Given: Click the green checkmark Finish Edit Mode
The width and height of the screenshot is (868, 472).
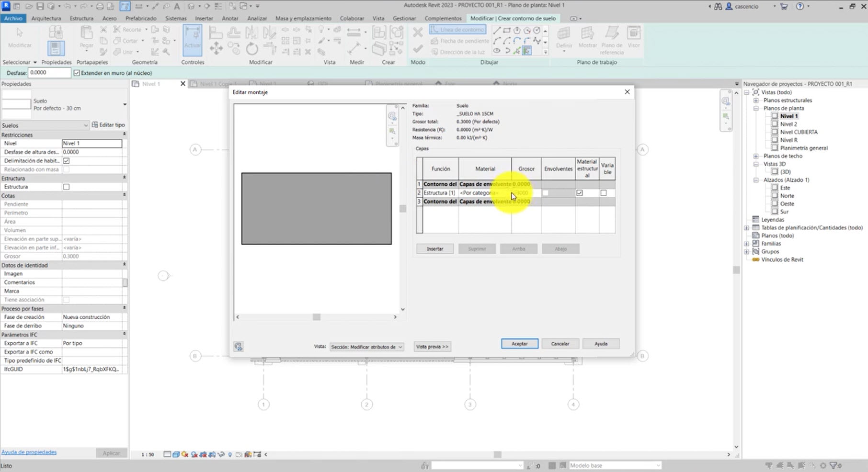Looking at the screenshot, I should pyautogui.click(x=418, y=49).
